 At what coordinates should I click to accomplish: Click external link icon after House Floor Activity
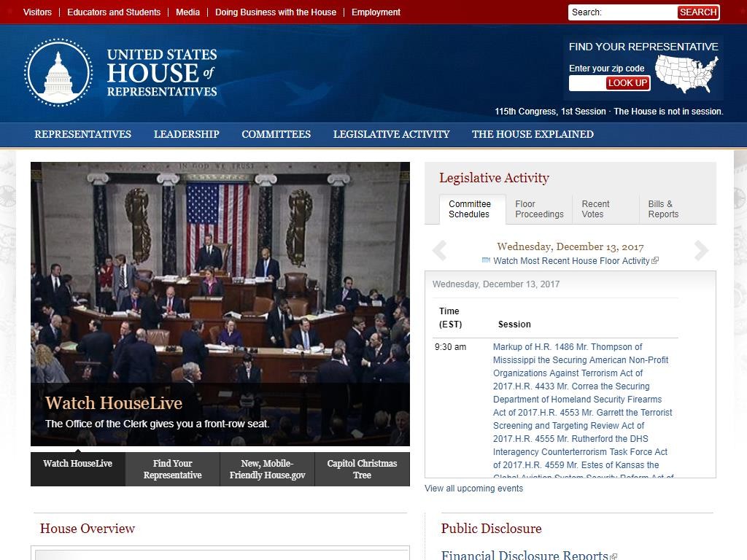pos(655,260)
